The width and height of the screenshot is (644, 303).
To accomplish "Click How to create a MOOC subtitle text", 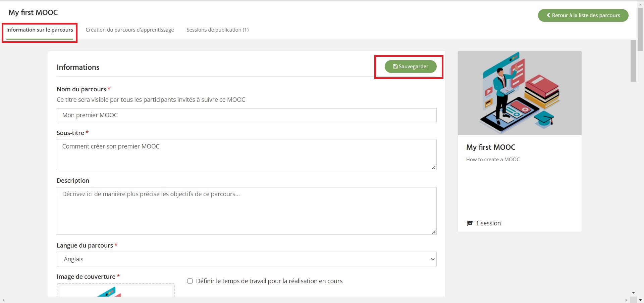I will pyautogui.click(x=493, y=160).
